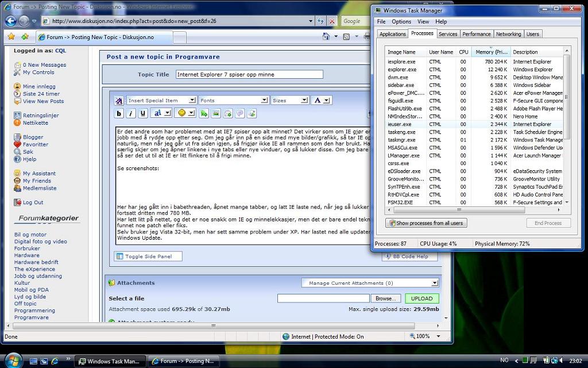Sort by Memory column header in Task Manager
This screenshot has height=368, width=588.
click(x=490, y=52)
